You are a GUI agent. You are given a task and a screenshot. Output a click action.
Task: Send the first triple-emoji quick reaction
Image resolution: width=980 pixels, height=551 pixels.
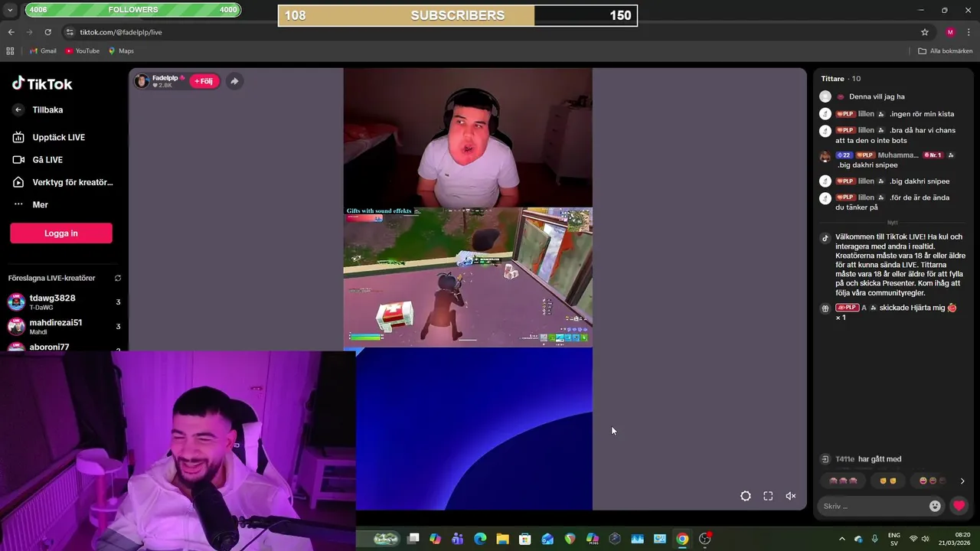[843, 481]
